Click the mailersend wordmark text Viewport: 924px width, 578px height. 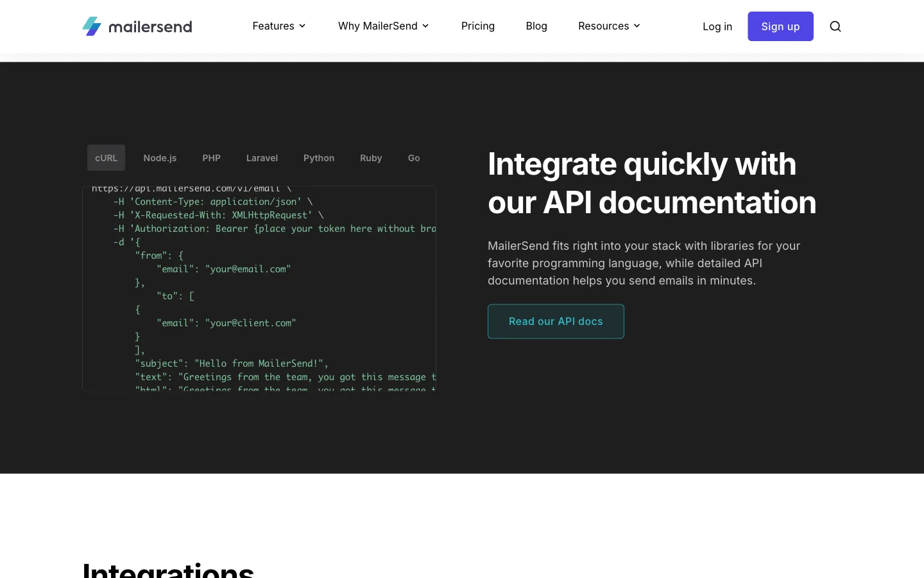(x=150, y=27)
